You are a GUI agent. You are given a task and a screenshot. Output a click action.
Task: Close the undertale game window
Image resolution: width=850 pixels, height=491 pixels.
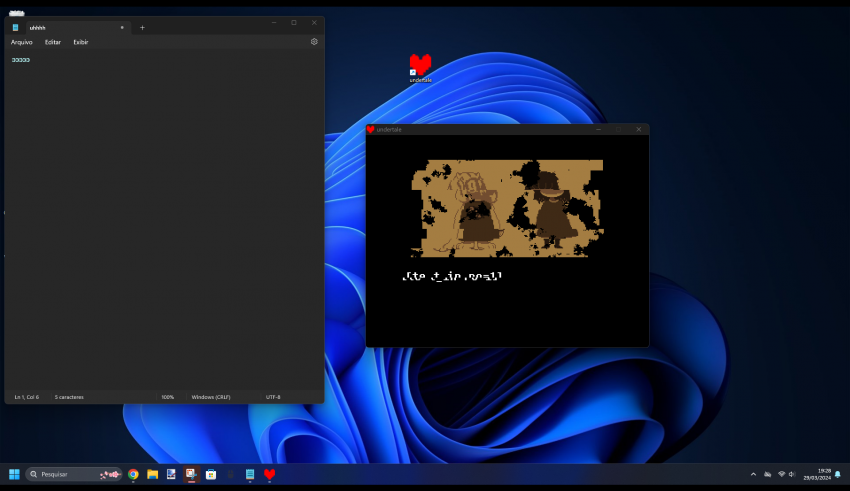click(x=639, y=130)
